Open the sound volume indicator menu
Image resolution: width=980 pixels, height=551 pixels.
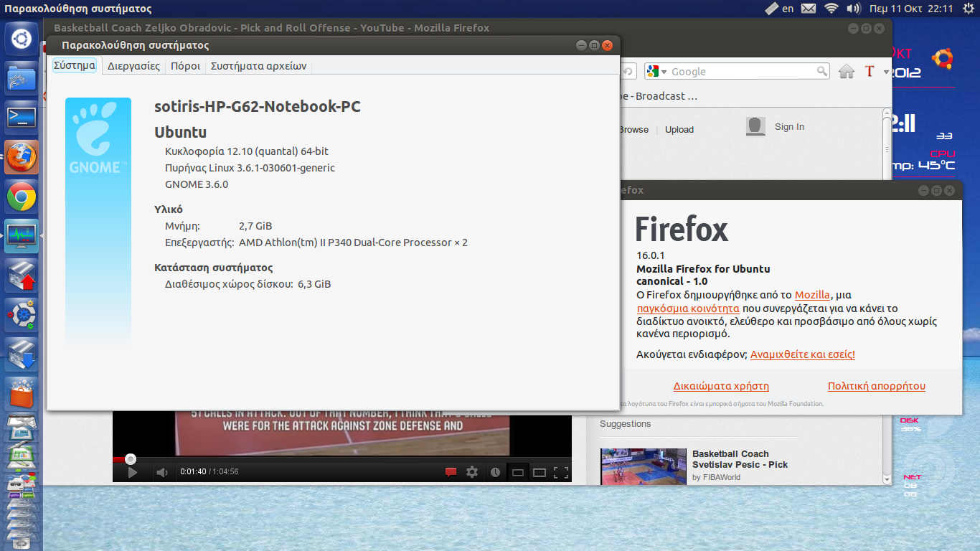pyautogui.click(x=852, y=9)
